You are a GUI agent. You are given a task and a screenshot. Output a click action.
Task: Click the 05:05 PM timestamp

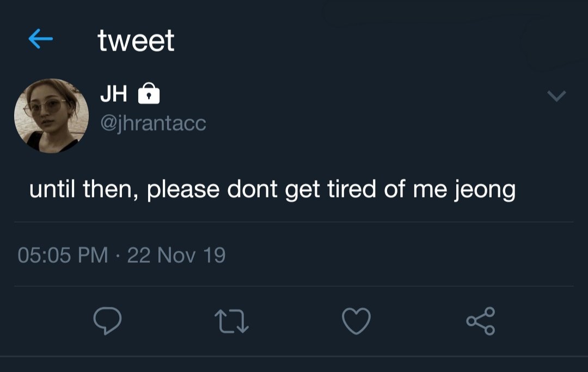coord(63,255)
